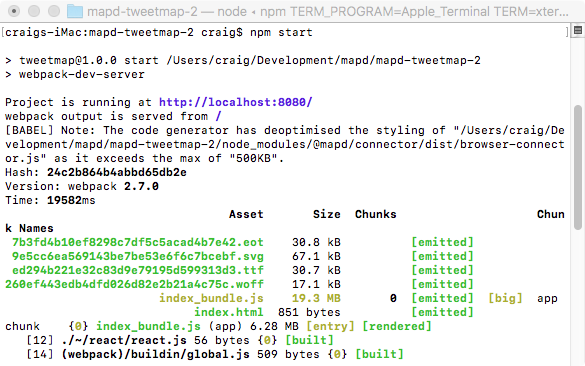Click the red close window button
This screenshot has width=585, height=366.
(x=14, y=11)
